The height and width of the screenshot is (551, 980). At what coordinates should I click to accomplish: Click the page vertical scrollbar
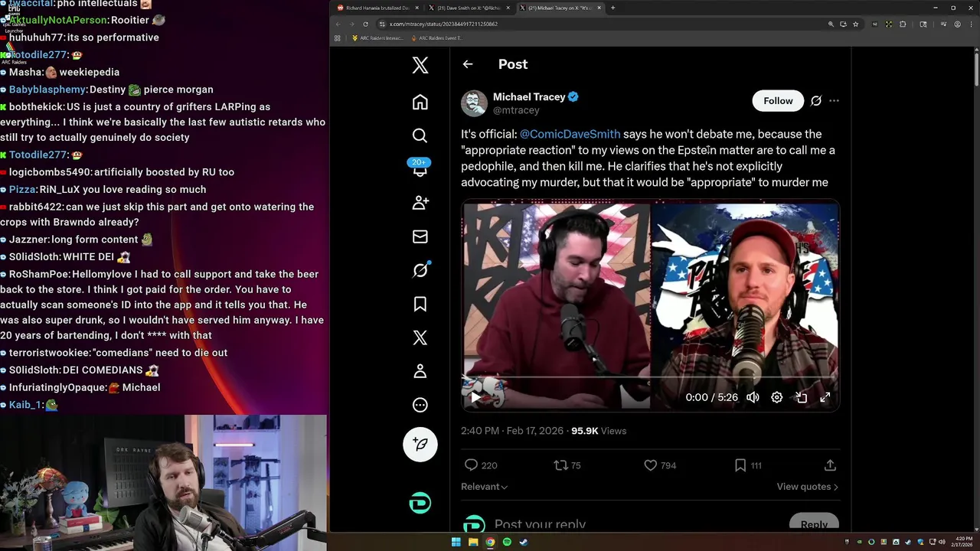(x=976, y=69)
